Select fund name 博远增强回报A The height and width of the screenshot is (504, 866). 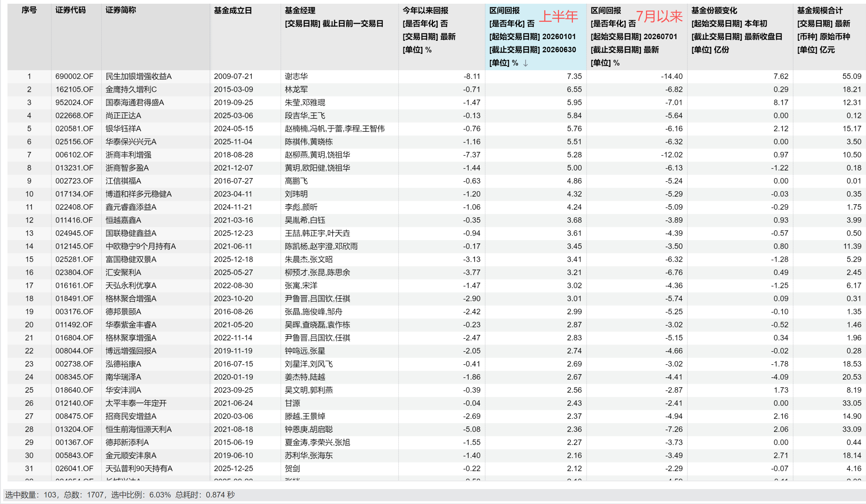tap(131, 351)
